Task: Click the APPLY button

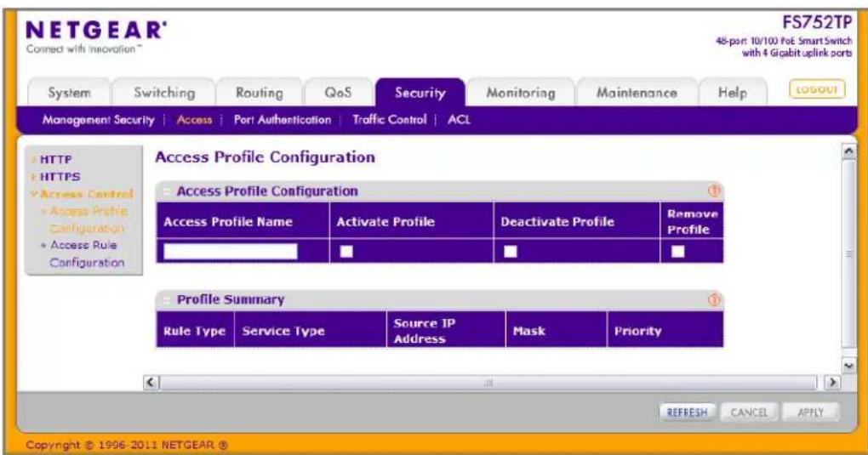Action: coord(810,412)
